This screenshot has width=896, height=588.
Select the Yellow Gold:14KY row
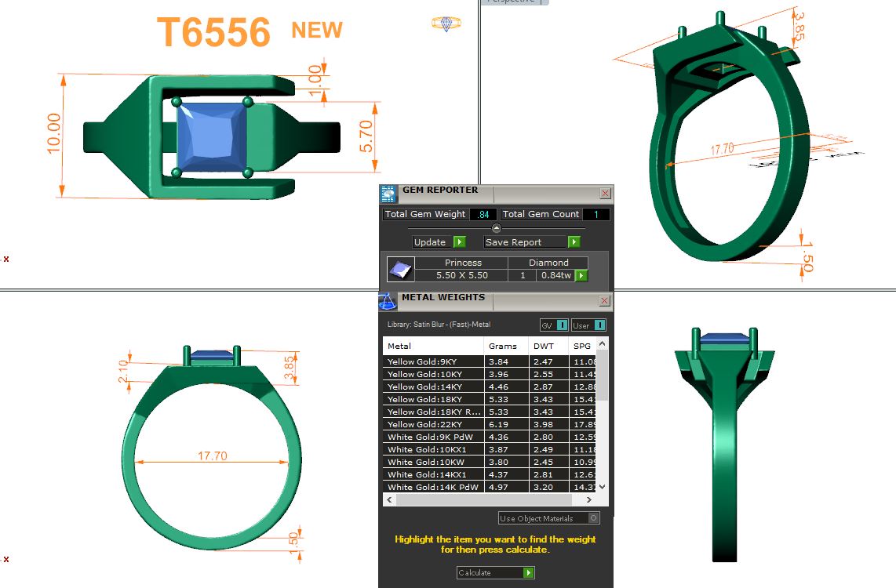[489, 387]
